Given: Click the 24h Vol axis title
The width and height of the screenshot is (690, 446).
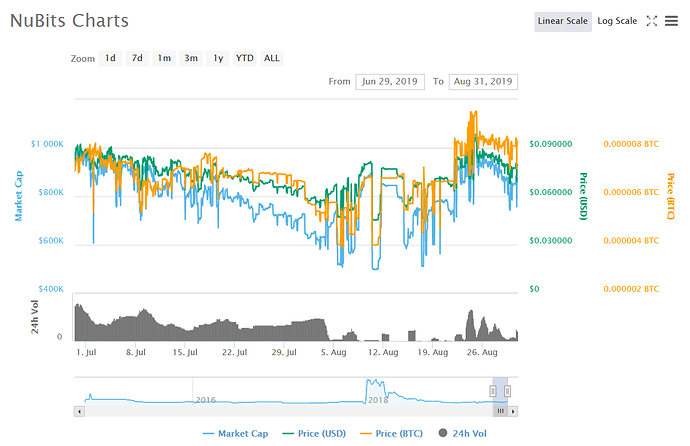Looking at the screenshot, I should tap(34, 317).
